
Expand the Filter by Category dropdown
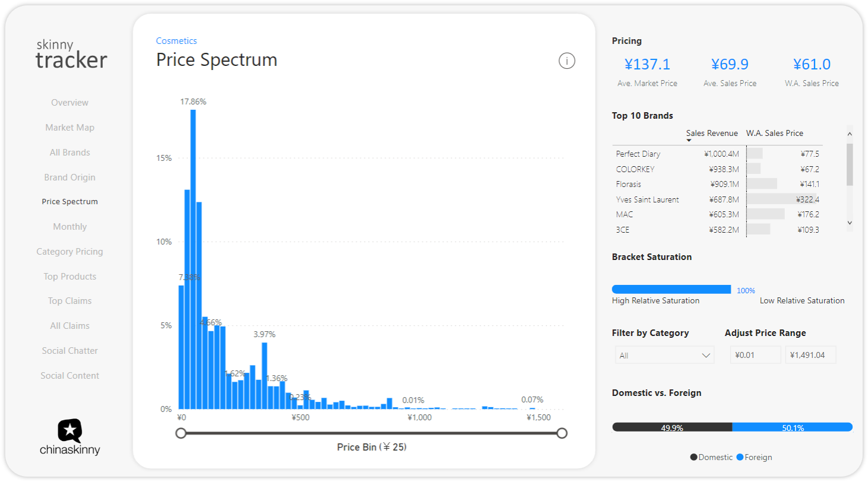pos(665,355)
